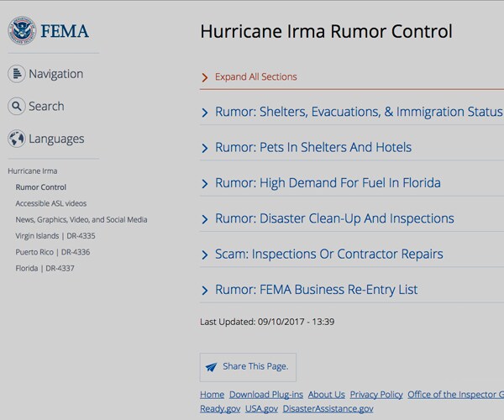Click the paper plane share icon
The height and width of the screenshot is (420, 504).
(x=212, y=367)
